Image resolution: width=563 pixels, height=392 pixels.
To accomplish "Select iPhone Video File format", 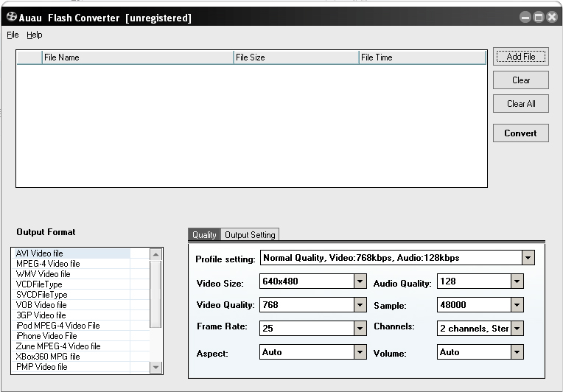I will pyautogui.click(x=71, y=336).
